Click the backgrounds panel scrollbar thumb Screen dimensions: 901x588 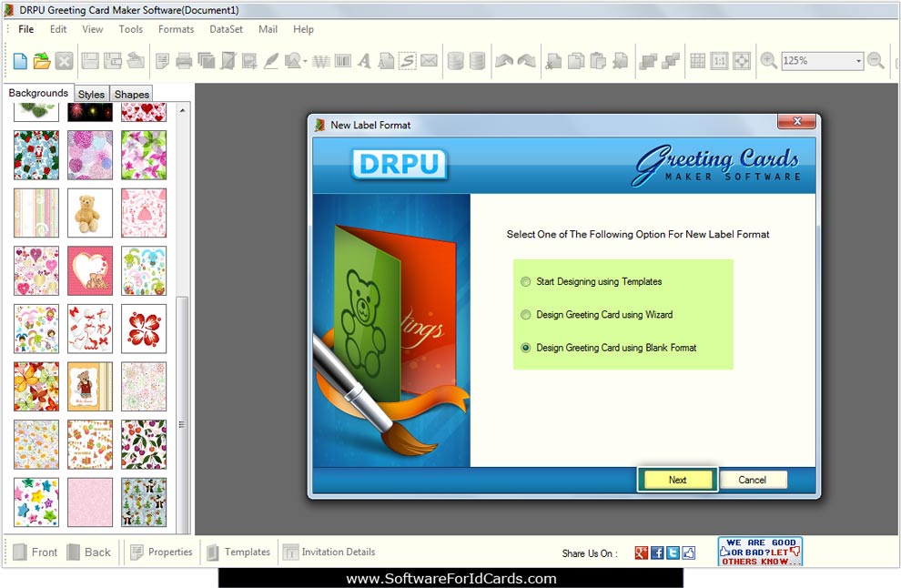[182, 415]
